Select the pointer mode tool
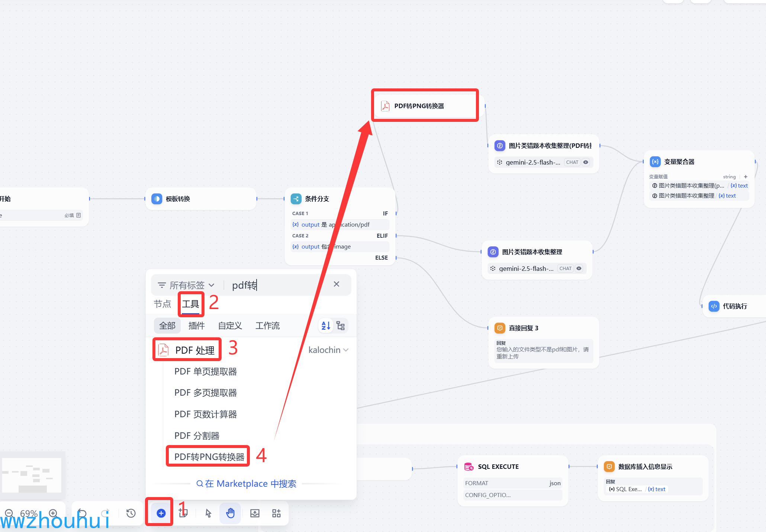The width and height of the screenshot is (766, 532). [x=208, y=513]
